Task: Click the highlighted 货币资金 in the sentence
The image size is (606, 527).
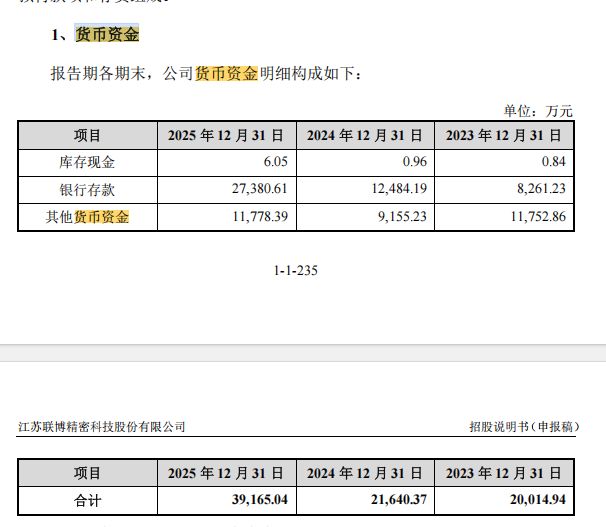Action: [x=226, y=73]
